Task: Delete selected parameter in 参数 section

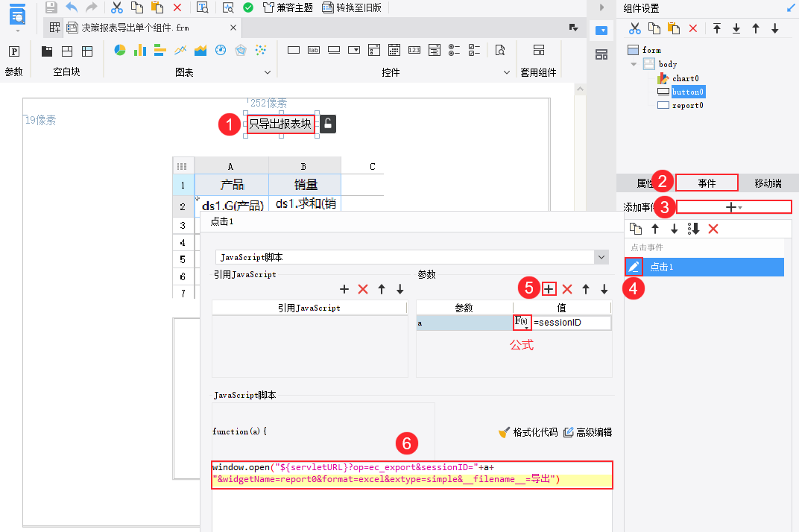Action: click(x=567, y=289)
